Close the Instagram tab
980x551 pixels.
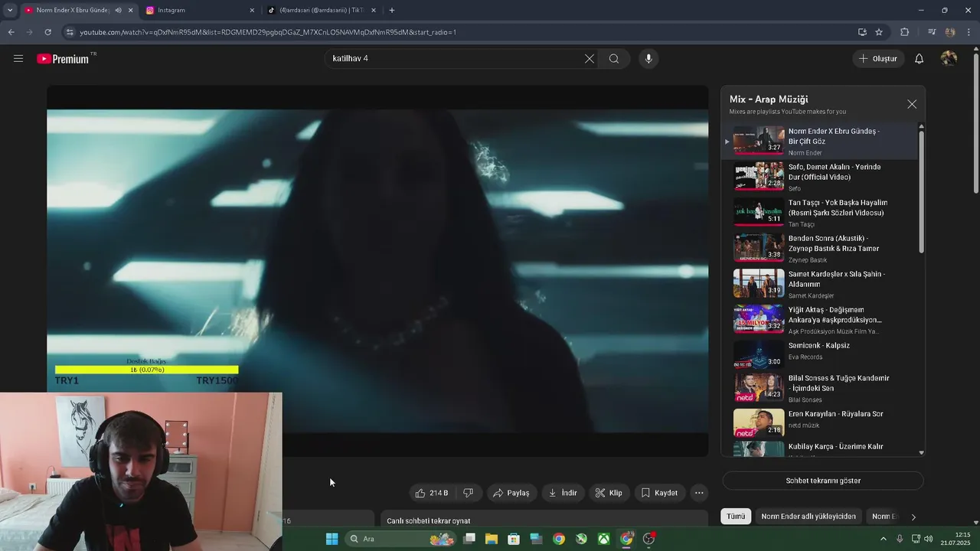[x=252, y=10]
